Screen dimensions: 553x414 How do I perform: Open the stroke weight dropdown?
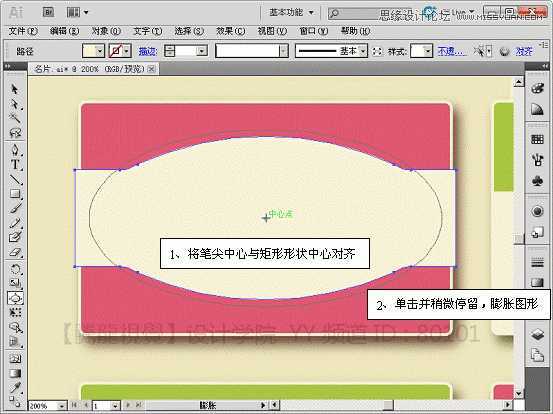tap(202, 51)
